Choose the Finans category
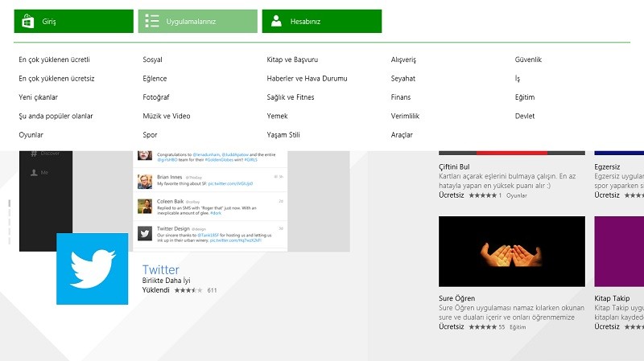Screen dimensions: 644x361 (x=401, y=97)
